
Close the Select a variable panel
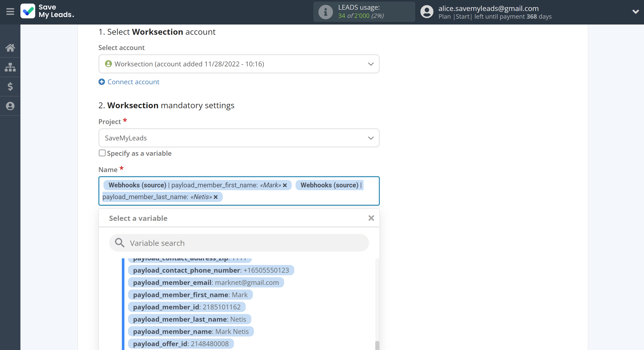371,218
